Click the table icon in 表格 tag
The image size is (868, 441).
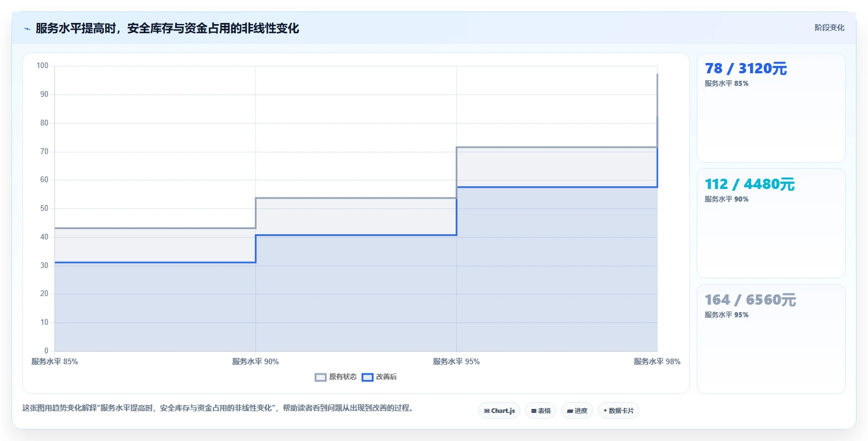[x=534, y=411]
